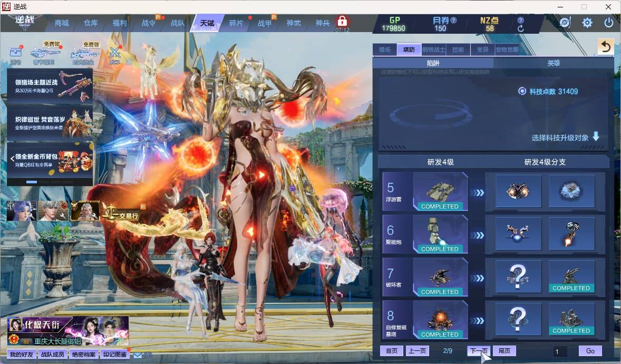Open the 战甲 armor menu
621x364 pixels.
[x=265, y=23]
